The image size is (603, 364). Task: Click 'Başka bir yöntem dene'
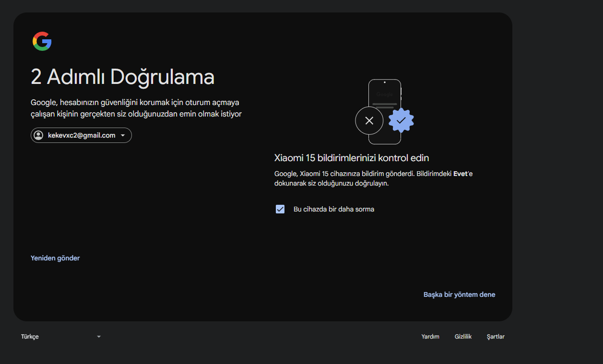(459, 294)
